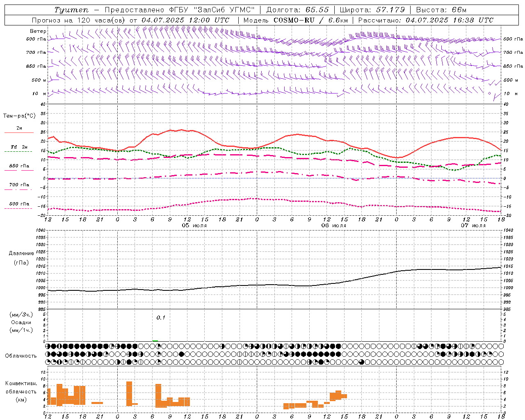Select the "700 гПа" dash-dot temperature legend
The height and width of the screenshot is (420, 525).
(19, 187)
